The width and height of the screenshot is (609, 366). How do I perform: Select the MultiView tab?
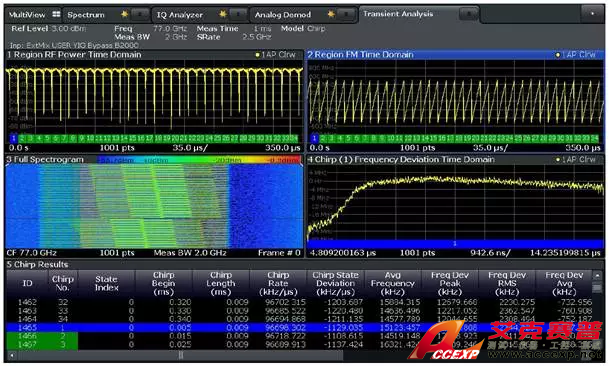(27, 15)
